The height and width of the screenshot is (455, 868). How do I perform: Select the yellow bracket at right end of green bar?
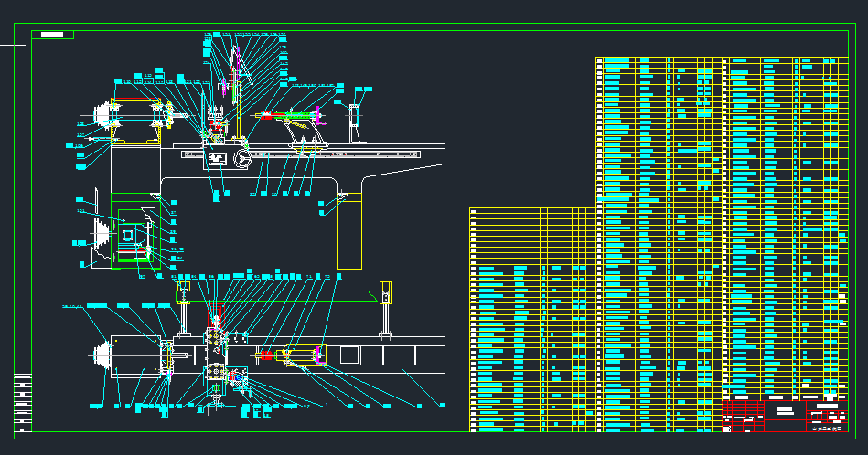pyautogui.click(x=386, y=292)
